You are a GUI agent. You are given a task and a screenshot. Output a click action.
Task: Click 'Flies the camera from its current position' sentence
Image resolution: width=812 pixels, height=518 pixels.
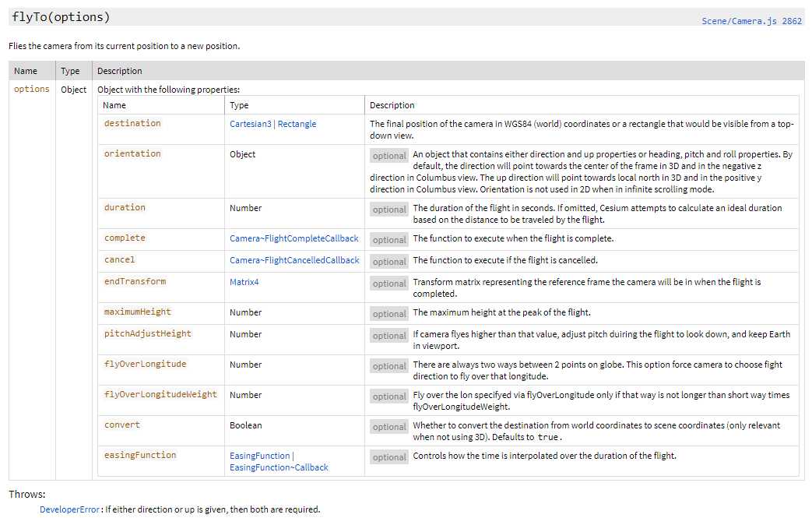click(x=125, y=46)
